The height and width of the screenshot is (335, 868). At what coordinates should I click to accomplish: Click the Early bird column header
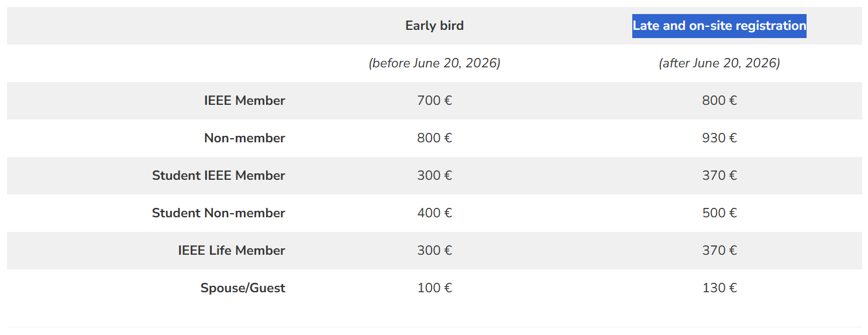point(434,26)
